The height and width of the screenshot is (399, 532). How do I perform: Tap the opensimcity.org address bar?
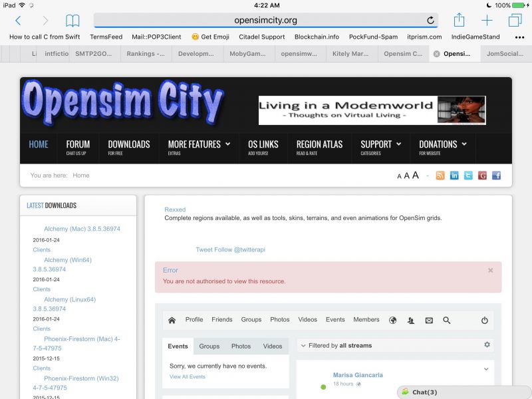click(x=265, y=21)
